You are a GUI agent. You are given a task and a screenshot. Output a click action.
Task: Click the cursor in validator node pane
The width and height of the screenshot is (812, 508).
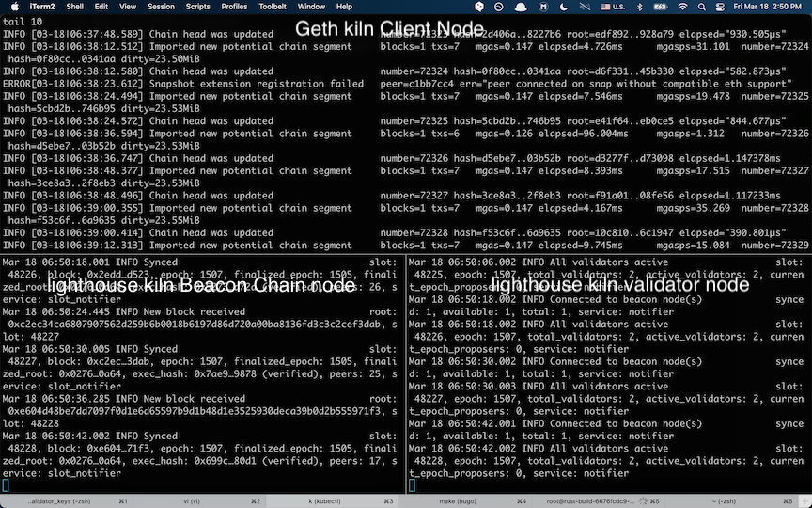(412, 485)
